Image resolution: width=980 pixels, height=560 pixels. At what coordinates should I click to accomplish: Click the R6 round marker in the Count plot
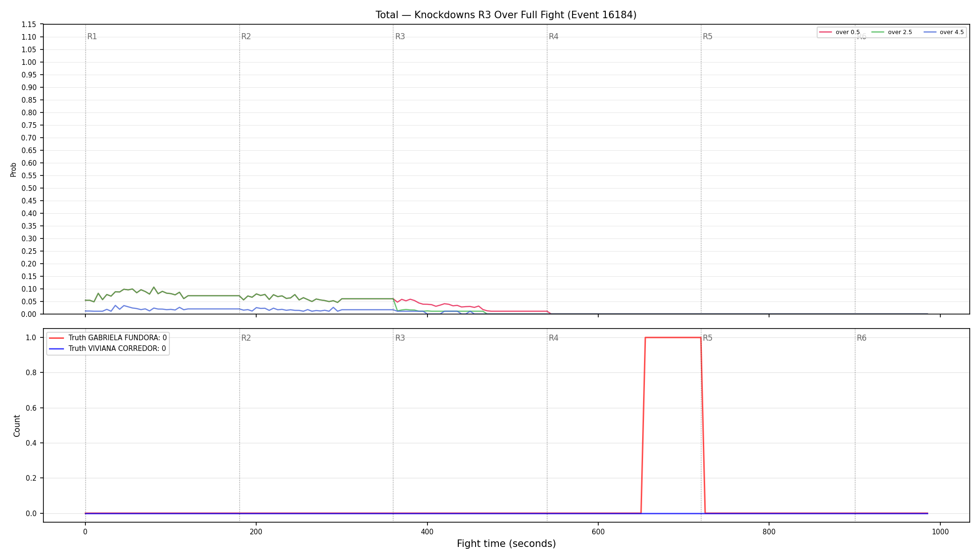861,338
